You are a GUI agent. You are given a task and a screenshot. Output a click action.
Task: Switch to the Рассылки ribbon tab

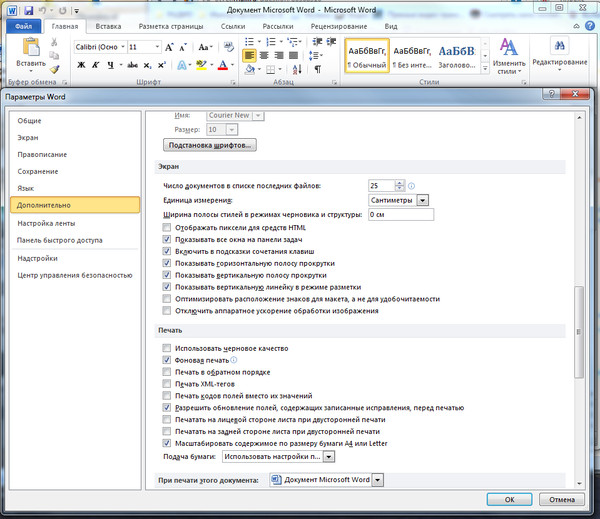point(278,26)
